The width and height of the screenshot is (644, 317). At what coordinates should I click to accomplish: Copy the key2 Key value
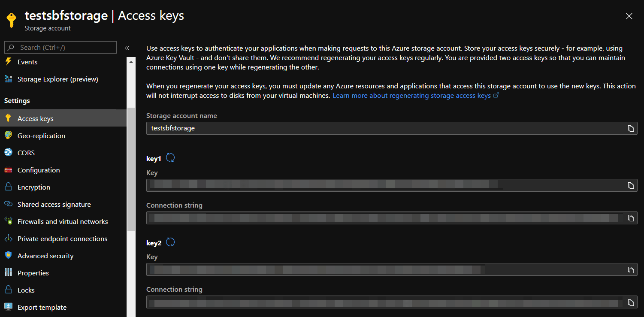(x=631, y=270)
